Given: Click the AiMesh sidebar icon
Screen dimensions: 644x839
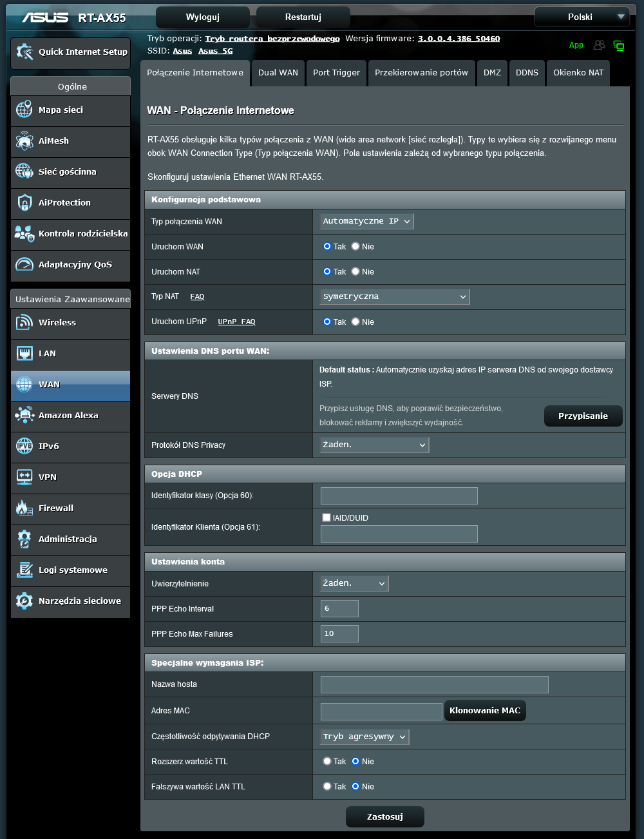Looking at the screenshot, I should pos(24,140).
